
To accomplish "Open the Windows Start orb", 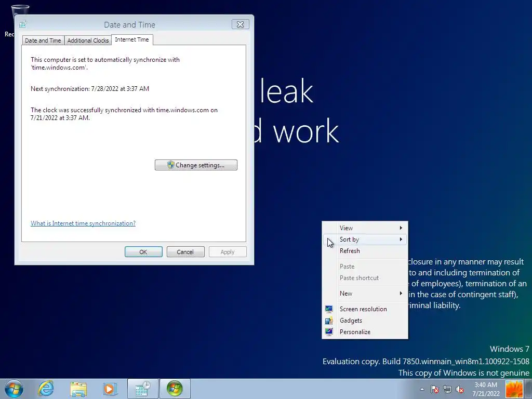I will pos(14,389).
